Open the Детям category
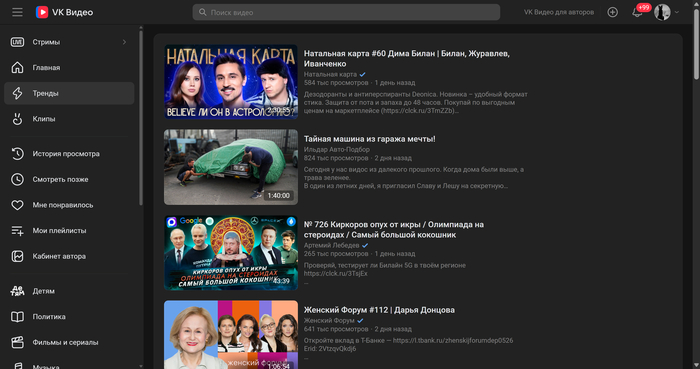This screenshot has height=369, width=700. click(69, 291)
